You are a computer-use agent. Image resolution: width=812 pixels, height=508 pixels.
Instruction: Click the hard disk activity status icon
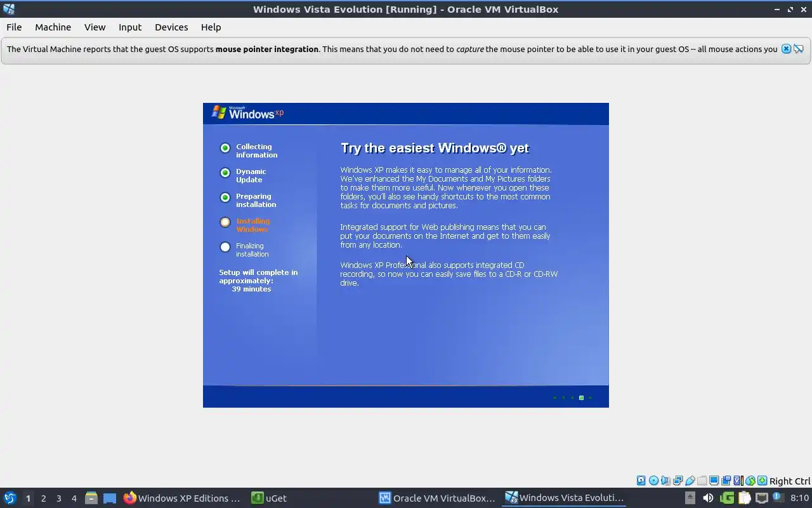pyautogui.click(x=641, y=481)
